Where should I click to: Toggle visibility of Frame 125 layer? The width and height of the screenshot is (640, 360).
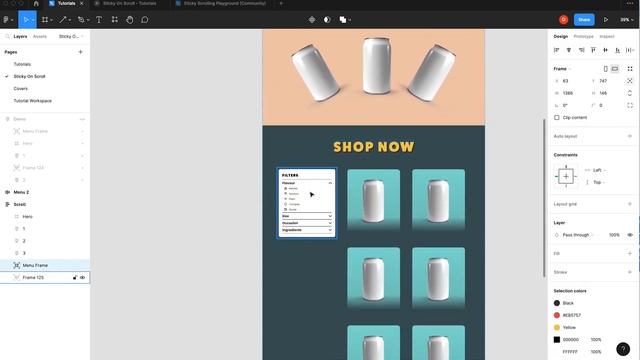tap(82, 278)
